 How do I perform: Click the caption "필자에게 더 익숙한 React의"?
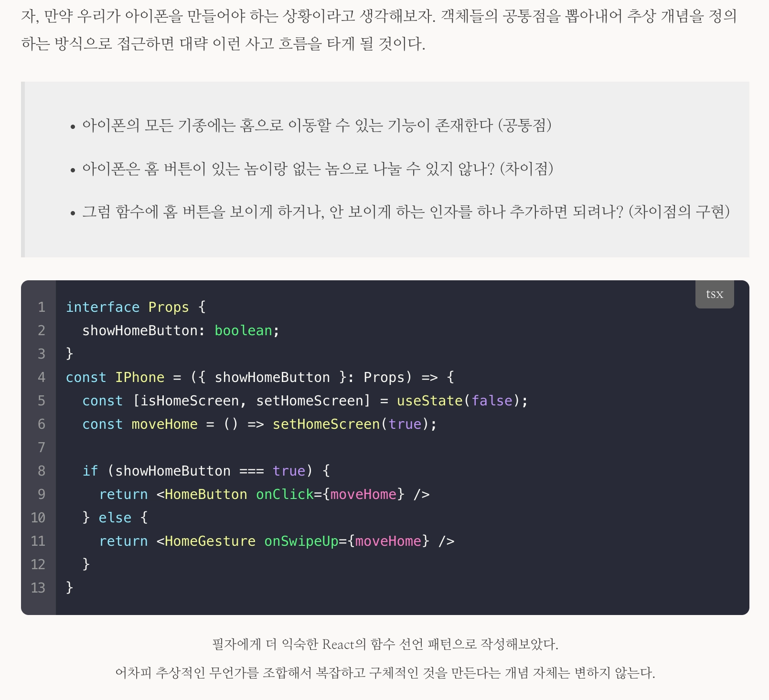coord(385,644)
